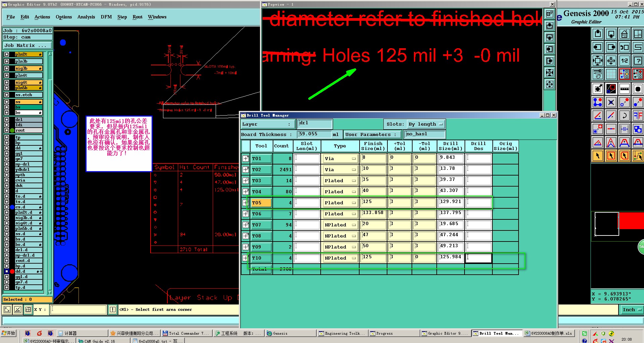
Task: Select the mirror feature tool
Action: point(638,116)
